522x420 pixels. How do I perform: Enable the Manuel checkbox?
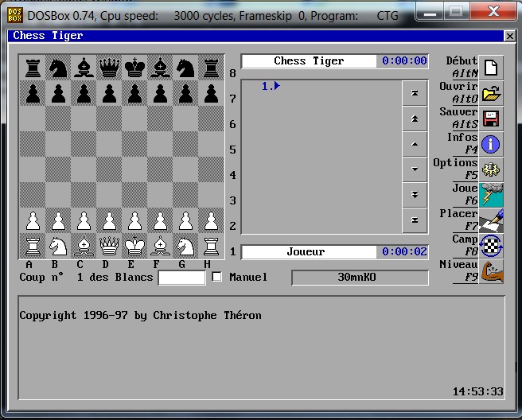pyautogui.click(x=216, y=277)
